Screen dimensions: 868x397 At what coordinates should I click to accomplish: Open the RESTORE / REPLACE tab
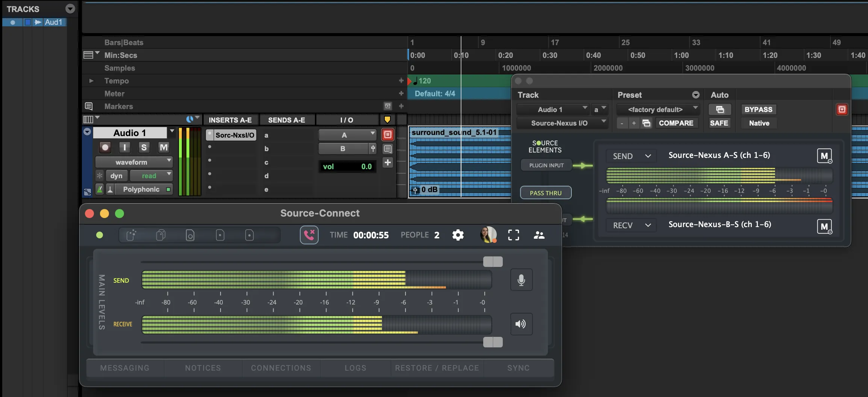437,368
